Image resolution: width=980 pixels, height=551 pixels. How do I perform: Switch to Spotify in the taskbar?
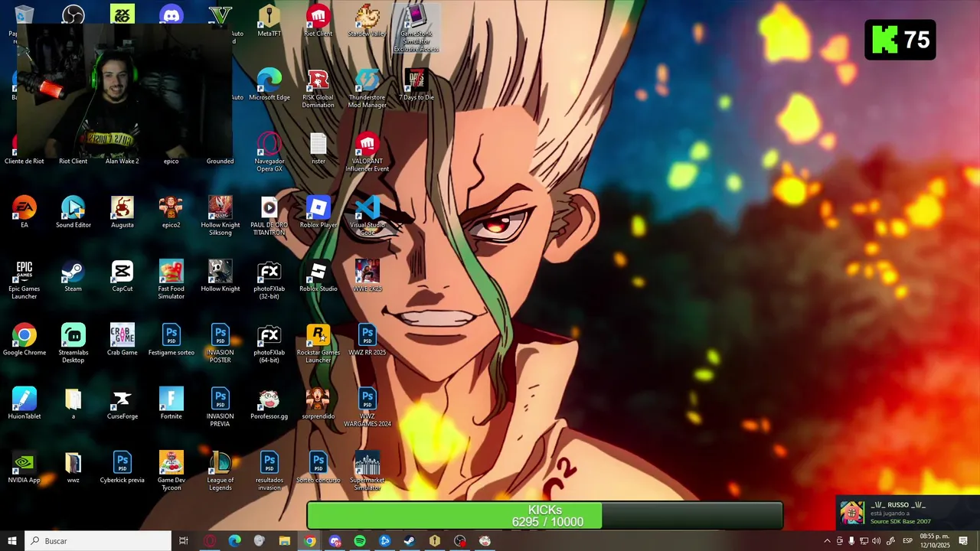pyautogui.click(x=360, y=541)
